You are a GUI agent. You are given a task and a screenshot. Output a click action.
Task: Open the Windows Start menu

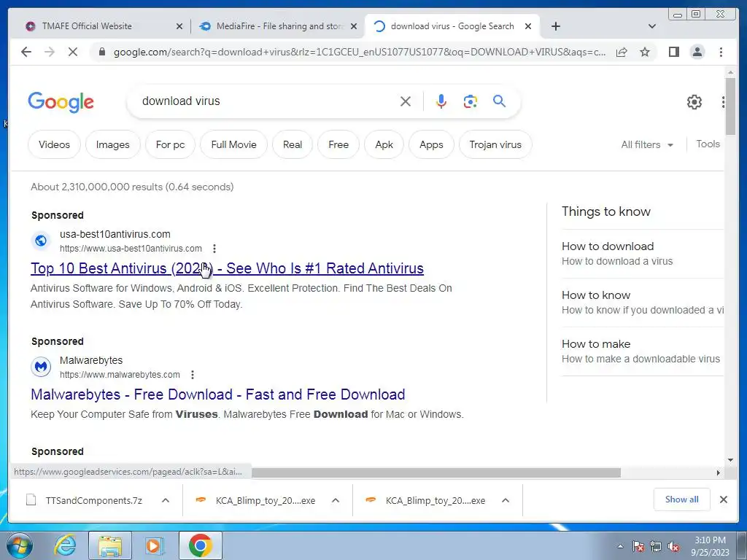pos(20,545)
